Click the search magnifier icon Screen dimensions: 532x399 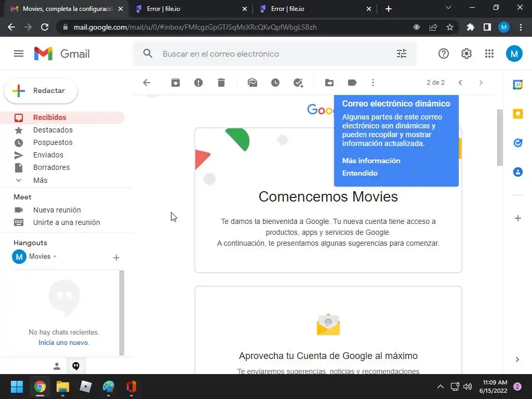click(x=148, y=54)
